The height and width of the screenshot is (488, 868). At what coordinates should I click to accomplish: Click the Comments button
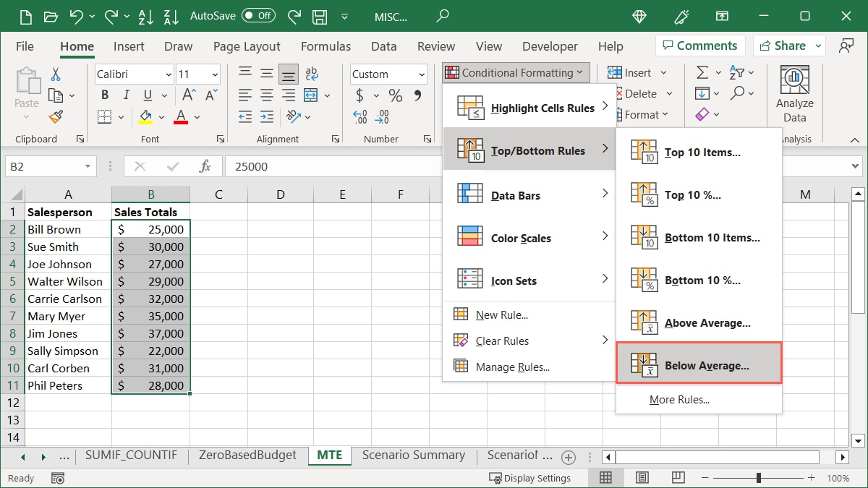pyautogui.click(x=699, y=46)
